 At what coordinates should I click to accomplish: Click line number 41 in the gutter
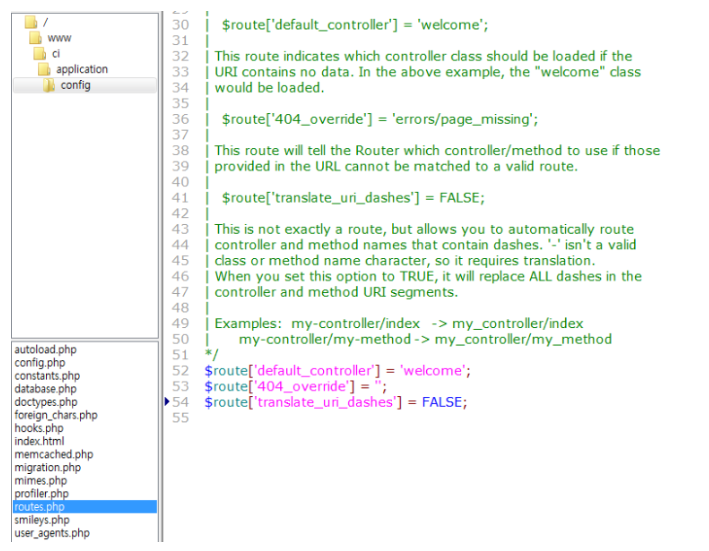point(180,198)
